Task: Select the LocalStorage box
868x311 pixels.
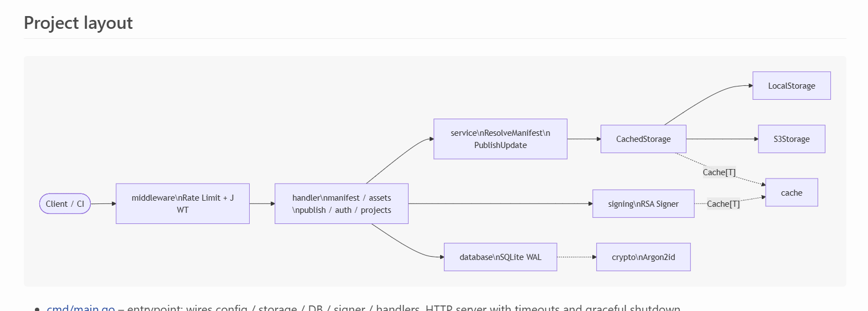Action: [x=791, y=85]
